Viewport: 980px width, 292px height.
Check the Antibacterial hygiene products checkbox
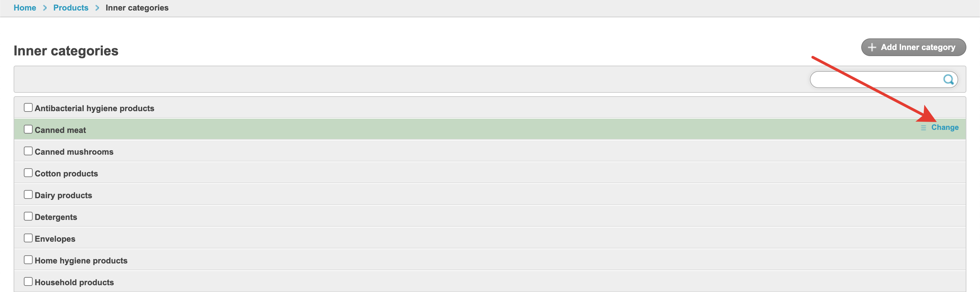click(x=28, y=108)
